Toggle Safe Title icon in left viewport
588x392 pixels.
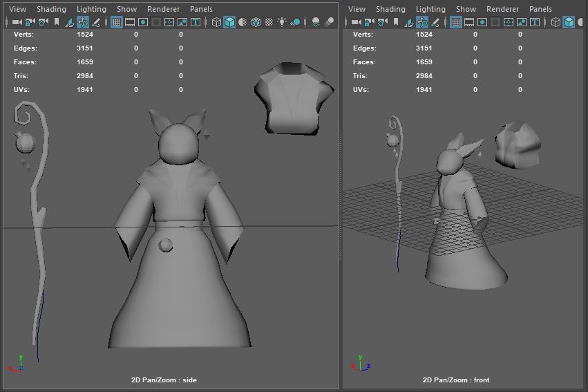(x=196, y=22)
